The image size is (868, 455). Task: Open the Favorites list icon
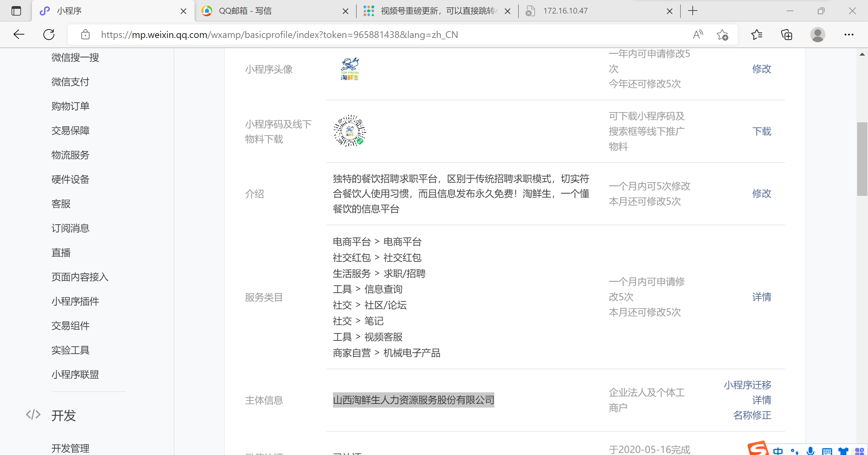pos(757,35)
